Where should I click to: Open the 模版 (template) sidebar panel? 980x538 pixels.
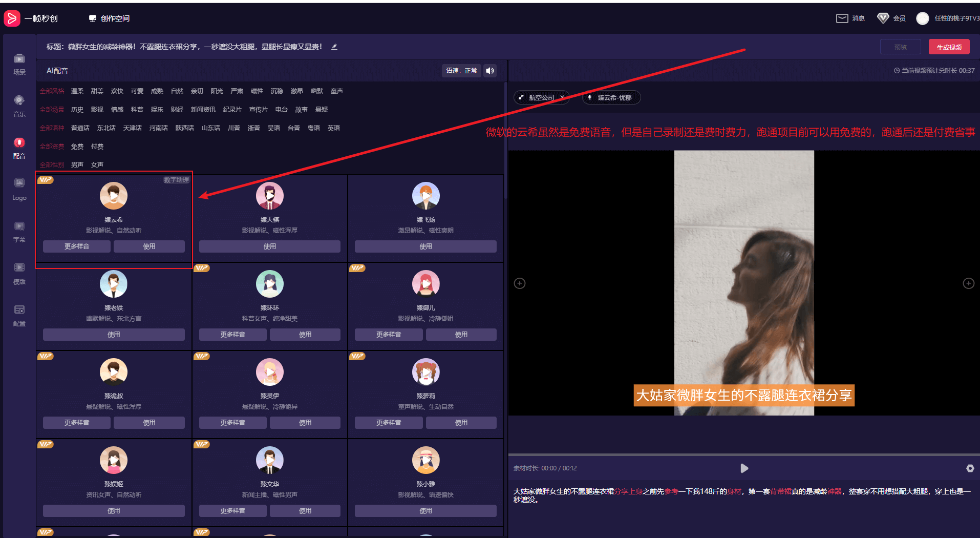pyautogui.click(x=19, y=274)
